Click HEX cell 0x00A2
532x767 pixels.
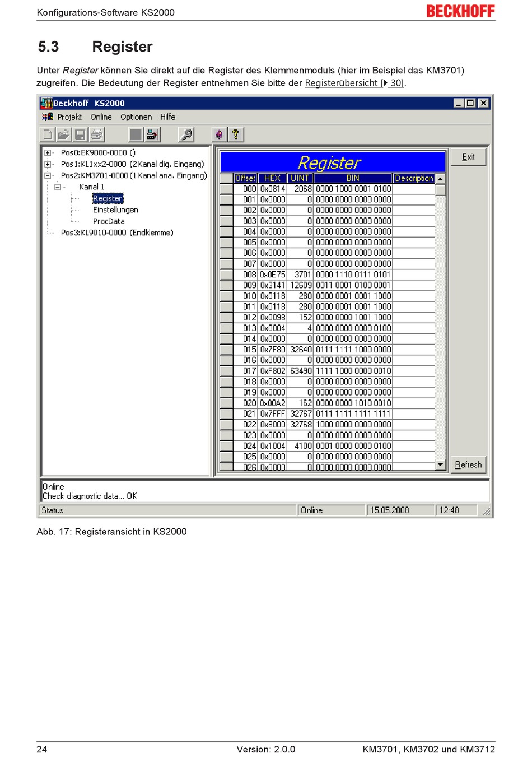click(x=272, y=403)
